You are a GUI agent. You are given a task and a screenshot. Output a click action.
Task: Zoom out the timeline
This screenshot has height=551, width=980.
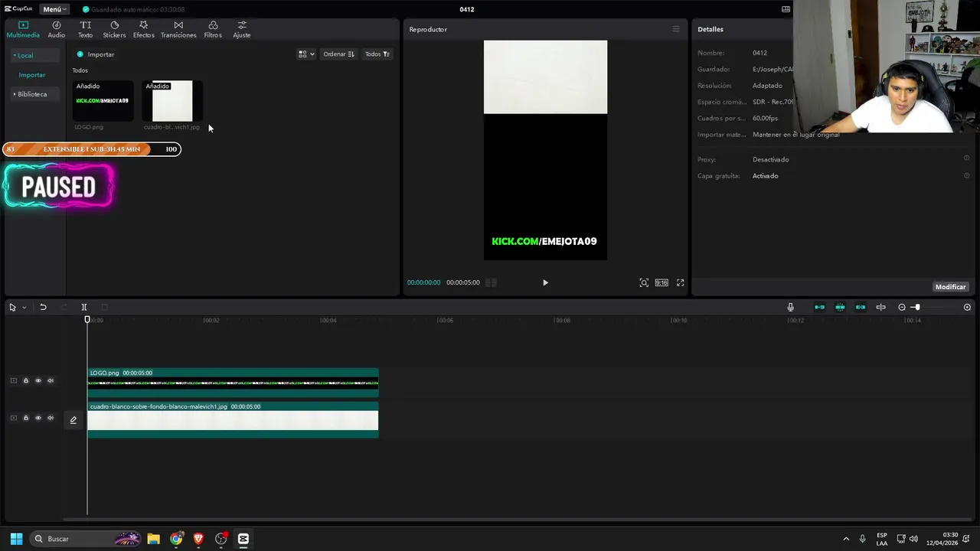[902, 307]
